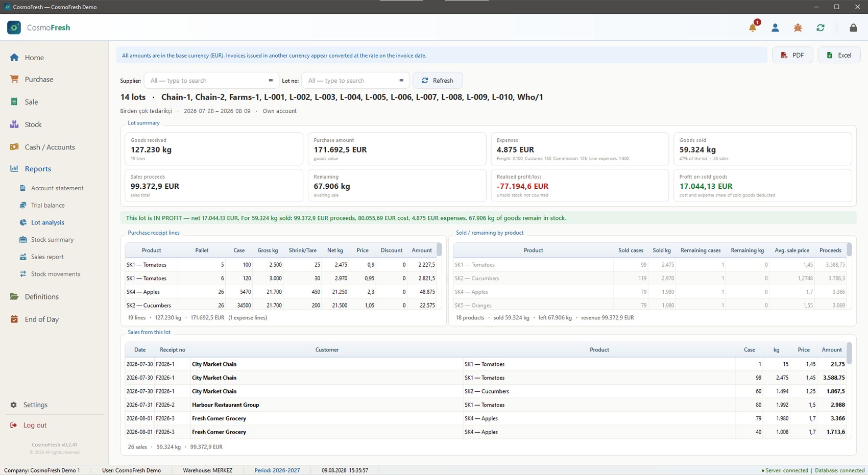Viewport: 868px width, 475px height.
Task: Click the Stock movements arrows icon
Action: [23, 274]
